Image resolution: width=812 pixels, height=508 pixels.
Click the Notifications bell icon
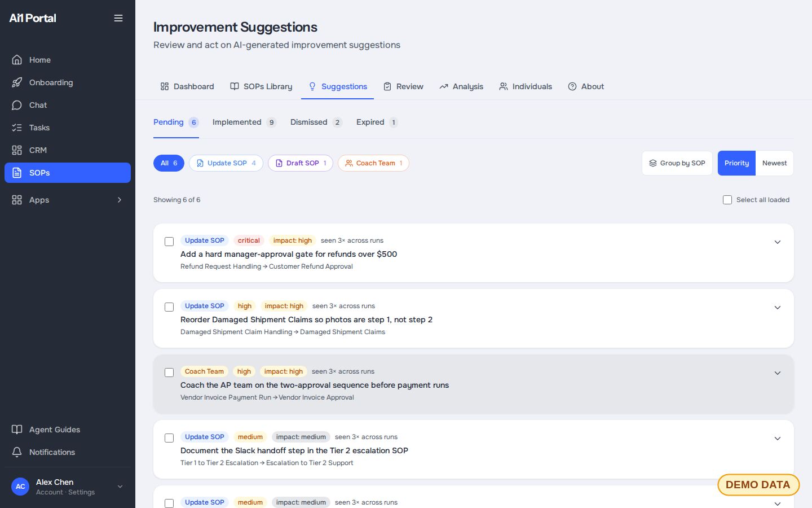tap(17, 452)
